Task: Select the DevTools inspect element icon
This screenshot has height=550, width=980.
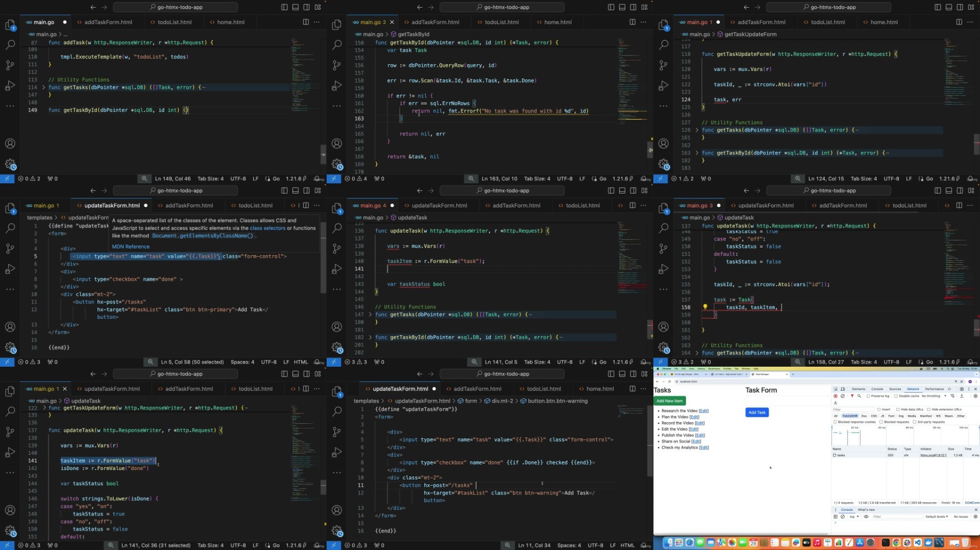Action: tap(836, 389)
